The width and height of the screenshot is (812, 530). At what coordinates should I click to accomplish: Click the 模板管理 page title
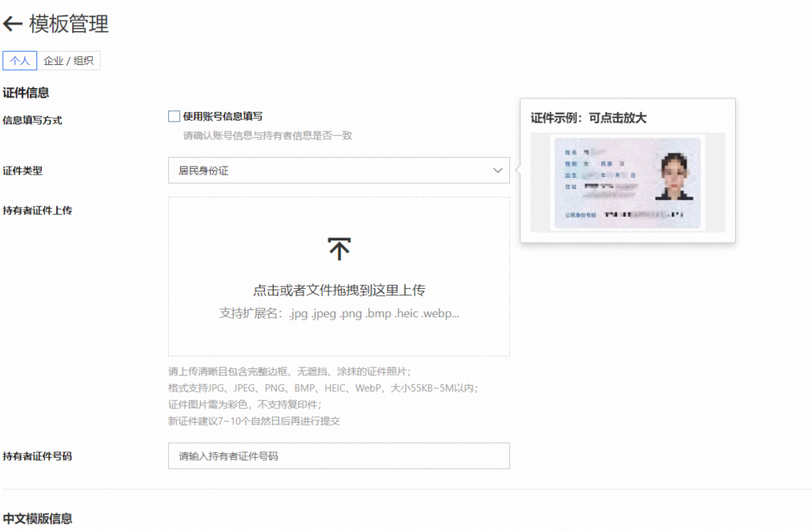point(69,24)
